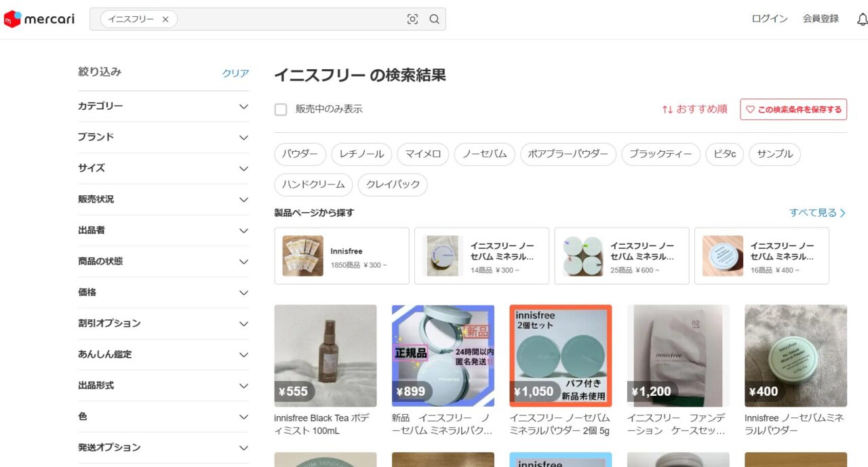Open image search camera icon
This screenshot has width=868, height=467.
(412, 20)
